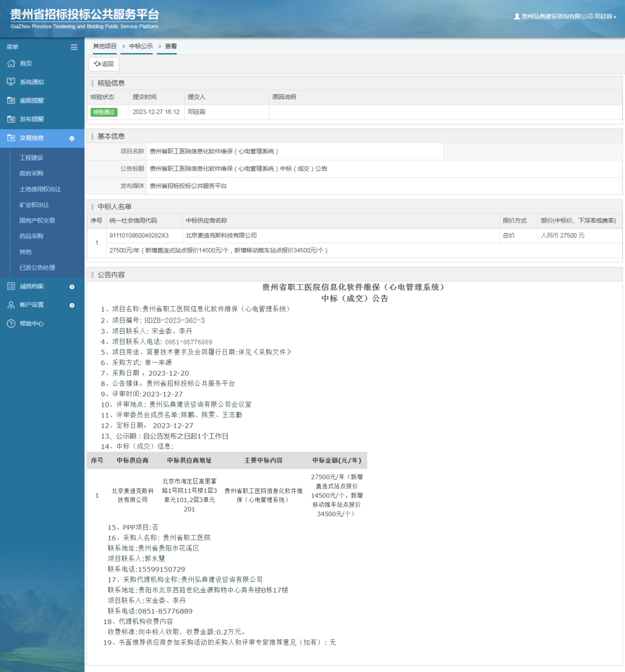
Task: Select 矿业权出让 submenu item
Action: pyautogui.click(x=34, y=205)
